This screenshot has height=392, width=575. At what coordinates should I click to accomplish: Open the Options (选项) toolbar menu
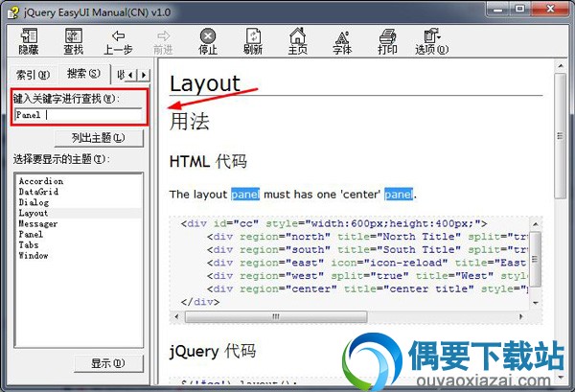432,41
